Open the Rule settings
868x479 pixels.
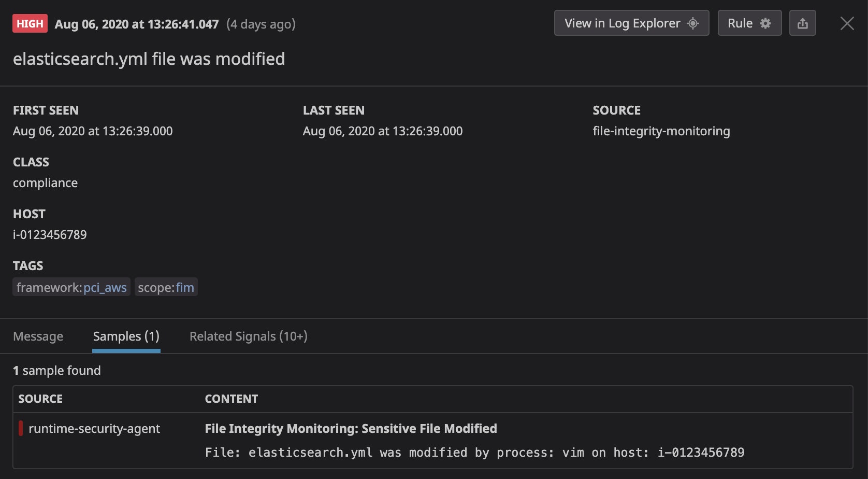coord(749,23)
